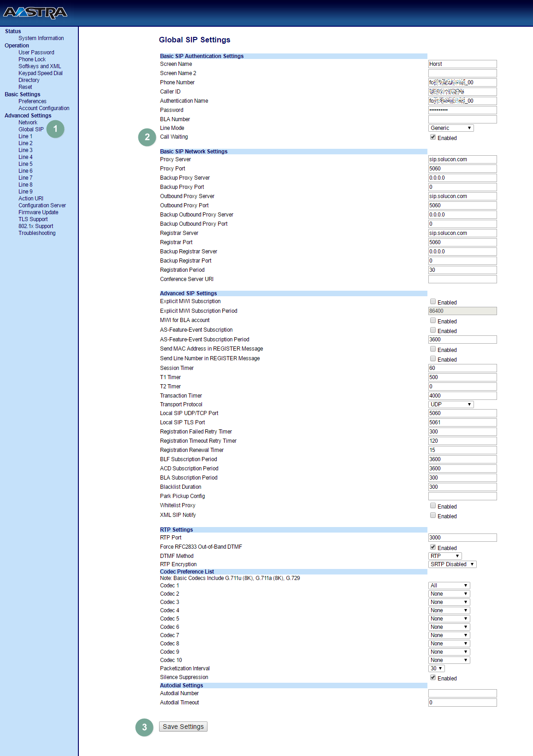Disable Silence Suppression checkbox

(433, 678)
